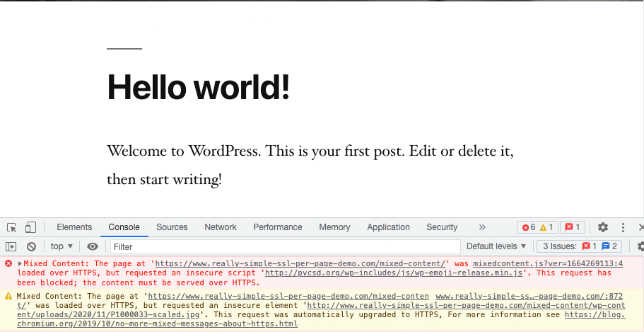Click the red error icon on first message
Image resolution: width=644 pixels, height=332 pixels.
(x=8, y=263)
